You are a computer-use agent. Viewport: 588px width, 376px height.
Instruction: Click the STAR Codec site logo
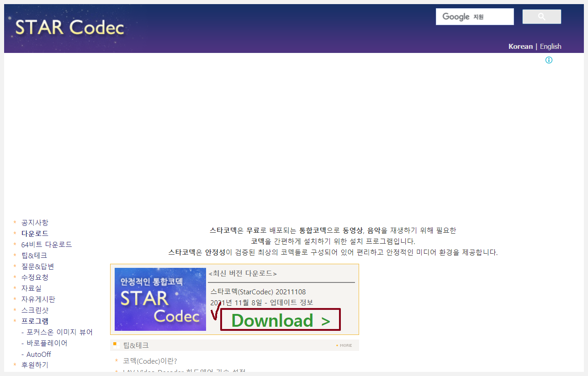pyautogui.click(x=69, y=28)
